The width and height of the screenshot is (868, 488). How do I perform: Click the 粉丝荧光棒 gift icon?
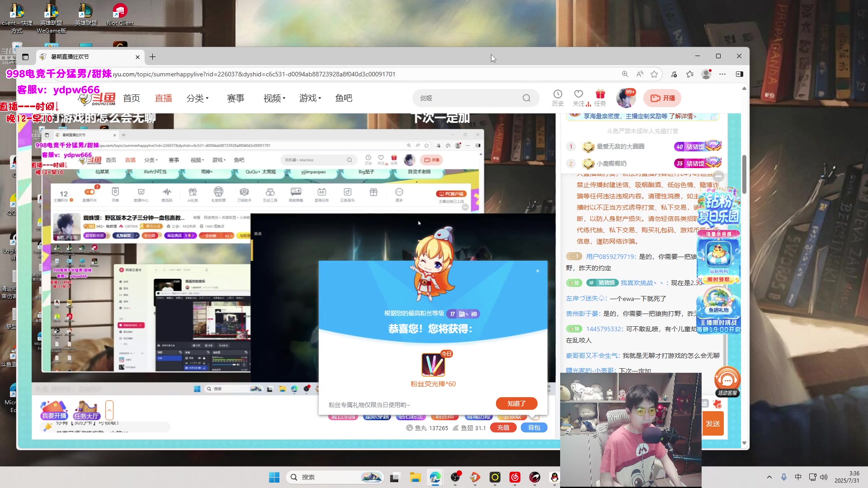pyautogui.click(x=433, y=365)
